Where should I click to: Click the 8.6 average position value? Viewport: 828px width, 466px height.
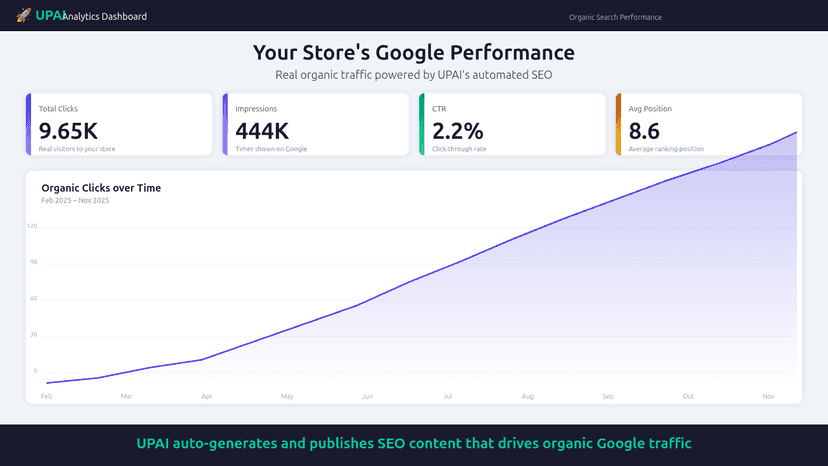tap(644, 131)
